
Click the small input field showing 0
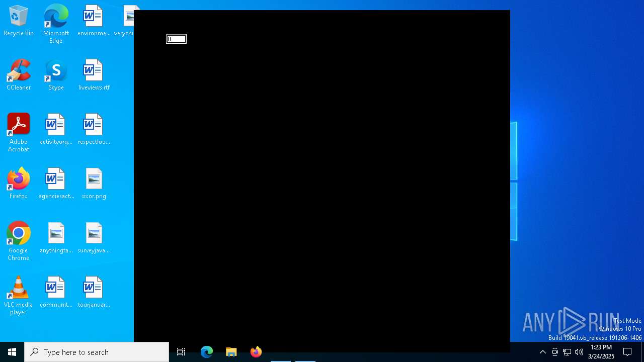pyautogui.click(x=176, y=39)
